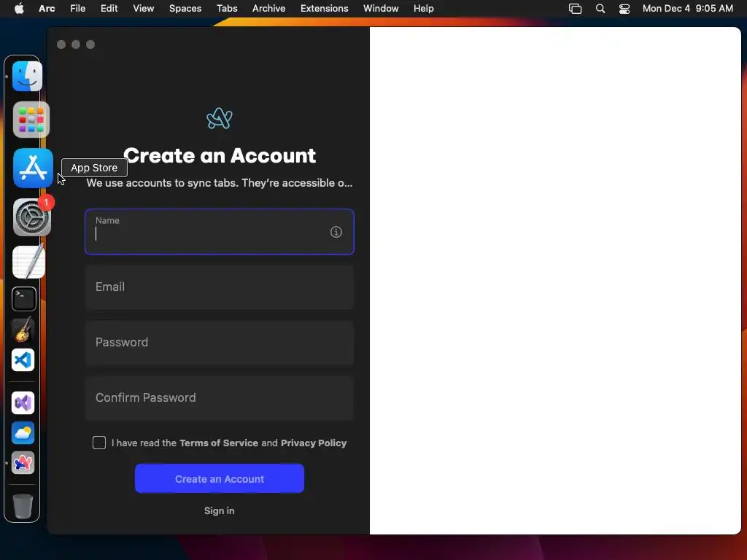Click the 'Create an Account' heading text

220,156
